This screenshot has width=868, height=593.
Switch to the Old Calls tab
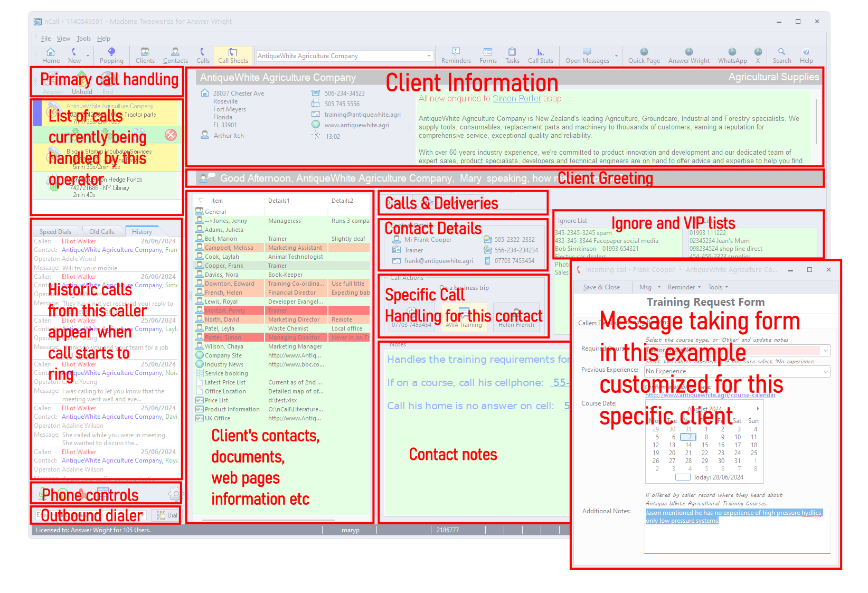tap(101, 232)
